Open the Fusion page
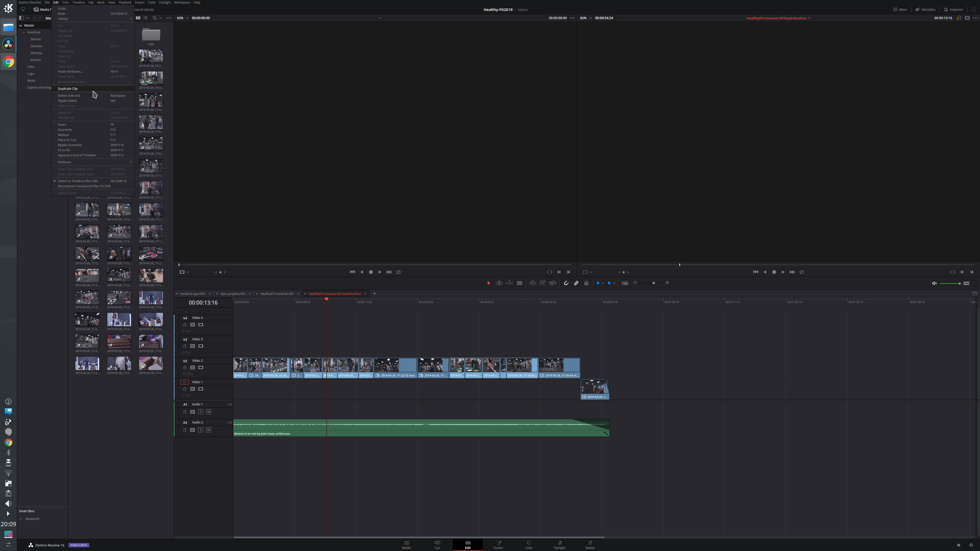The height and width of the screenshot is (551, 980). coord(498,545)
